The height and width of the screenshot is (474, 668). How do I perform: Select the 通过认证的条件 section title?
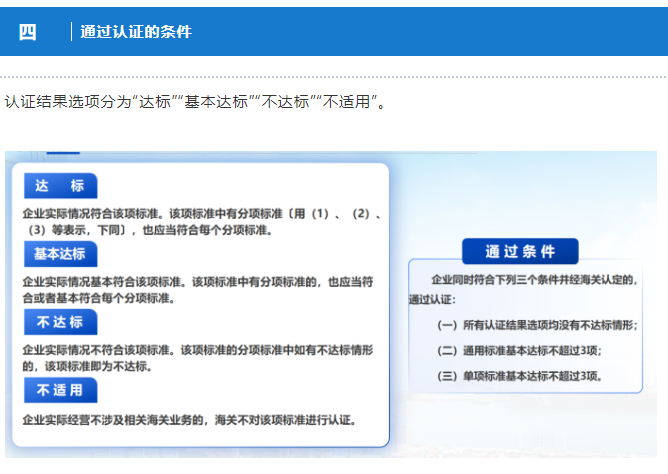click(x=136, y=32)
